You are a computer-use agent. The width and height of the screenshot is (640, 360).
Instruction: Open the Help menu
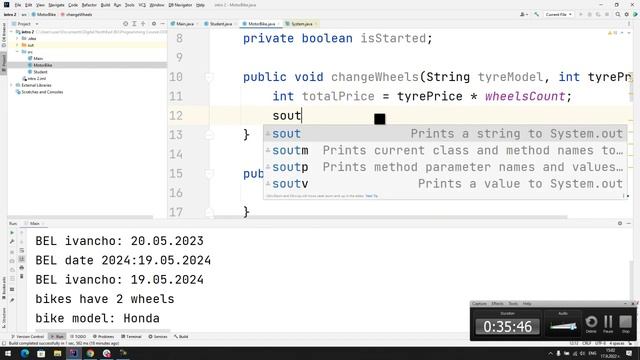(200, 5)
